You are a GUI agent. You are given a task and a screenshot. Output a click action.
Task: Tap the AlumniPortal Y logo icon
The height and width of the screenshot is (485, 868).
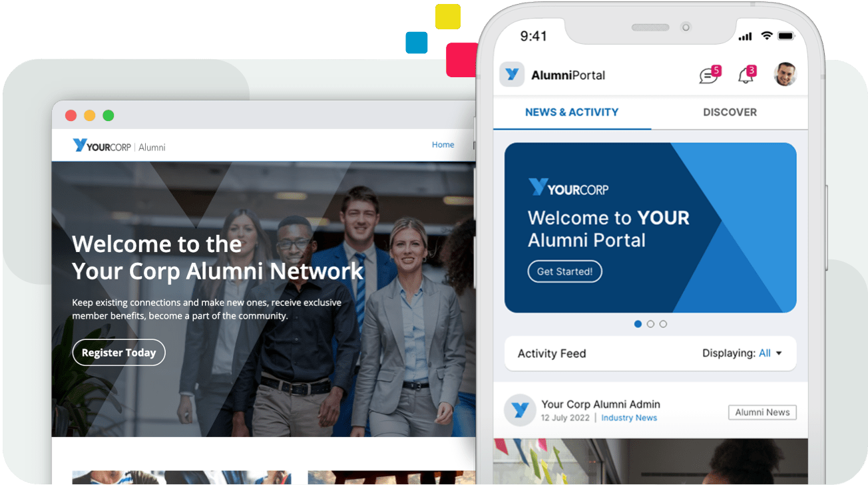tap(512, 75)
